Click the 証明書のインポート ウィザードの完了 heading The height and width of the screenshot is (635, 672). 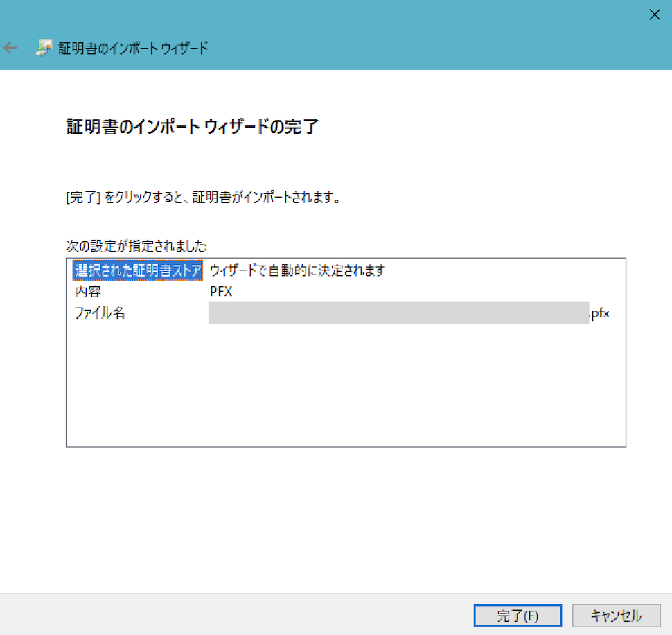[x=192, y=127]
